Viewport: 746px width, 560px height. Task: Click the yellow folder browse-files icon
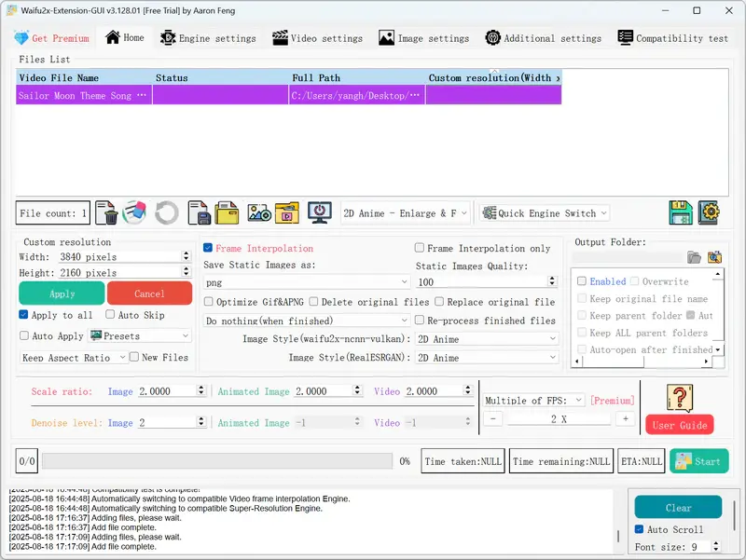(228, 213)
